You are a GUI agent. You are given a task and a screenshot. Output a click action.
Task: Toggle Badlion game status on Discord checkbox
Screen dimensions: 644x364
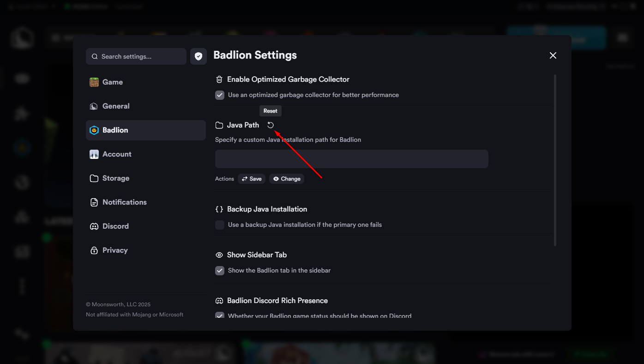[x=220, y=315]
